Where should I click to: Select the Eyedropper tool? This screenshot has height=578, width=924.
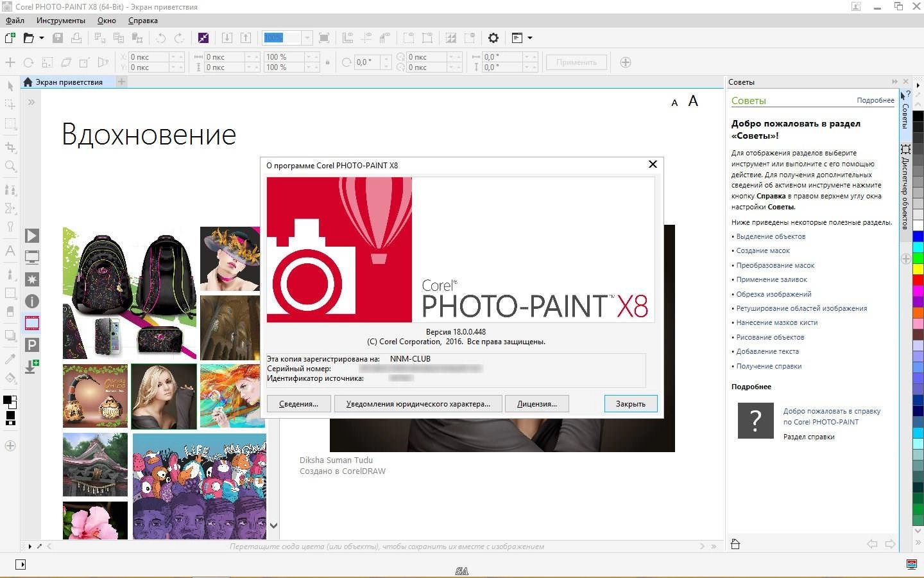(10, 359)
